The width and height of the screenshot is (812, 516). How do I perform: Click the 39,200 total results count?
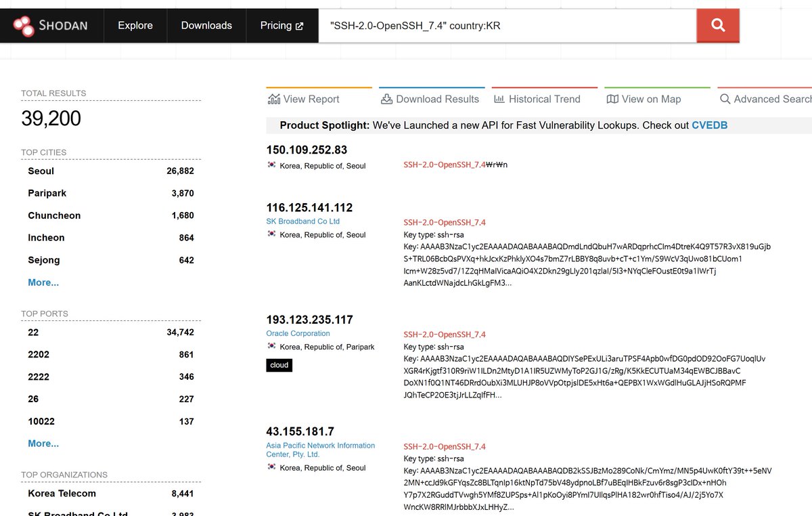51,119
